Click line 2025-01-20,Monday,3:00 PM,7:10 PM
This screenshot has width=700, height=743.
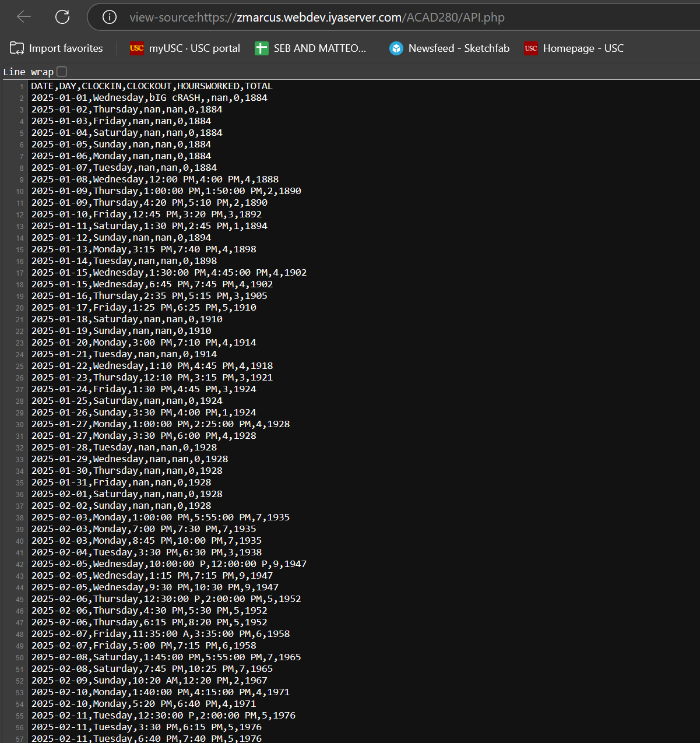pos(143,343)
